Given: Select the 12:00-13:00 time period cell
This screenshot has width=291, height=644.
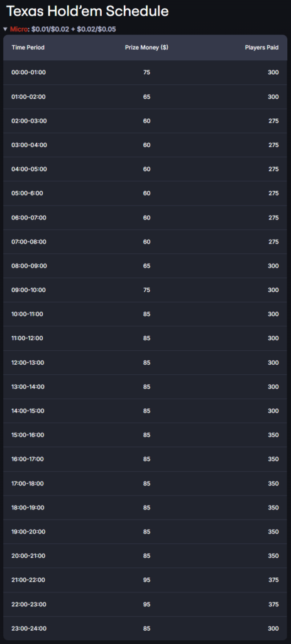Looking at the screenshot, I should coord(28,363).
